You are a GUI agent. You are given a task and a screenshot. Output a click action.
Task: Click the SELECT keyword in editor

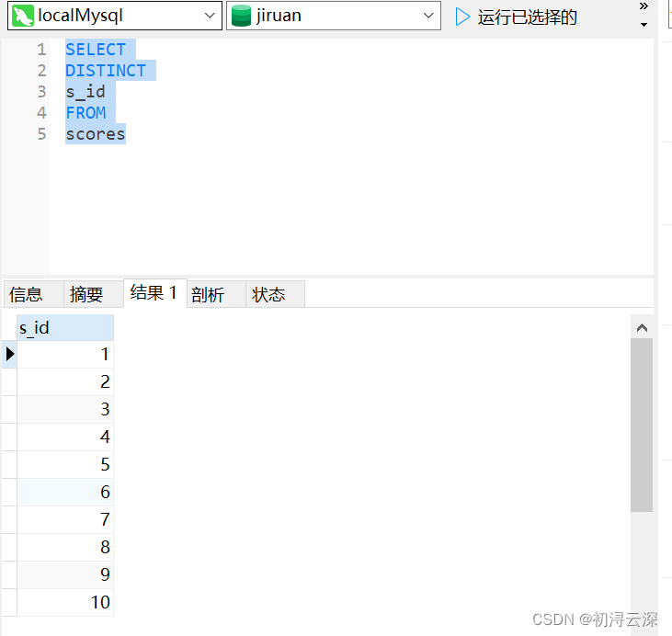click(x=96, y=50)
